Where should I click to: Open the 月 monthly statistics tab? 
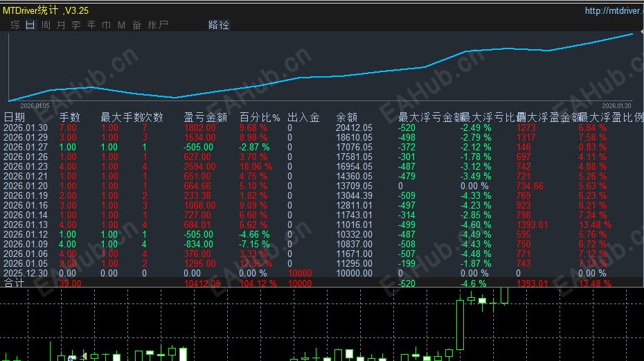point(61,25)
